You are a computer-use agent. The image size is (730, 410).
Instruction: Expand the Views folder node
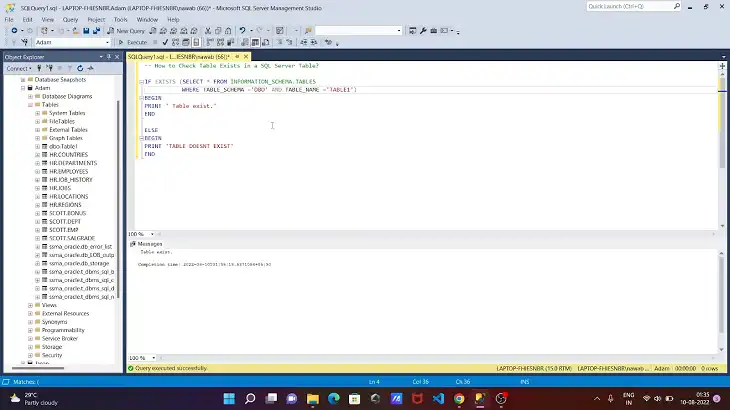click(30, 305)
